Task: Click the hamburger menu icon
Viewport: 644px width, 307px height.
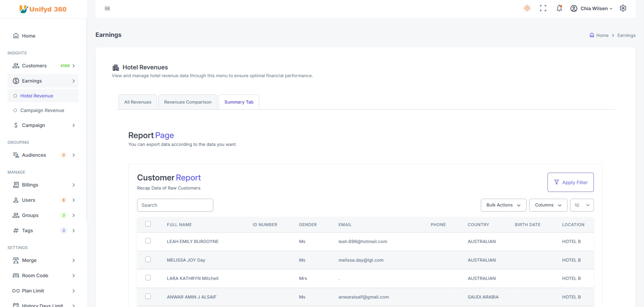Action: click(x=107, y=8)
